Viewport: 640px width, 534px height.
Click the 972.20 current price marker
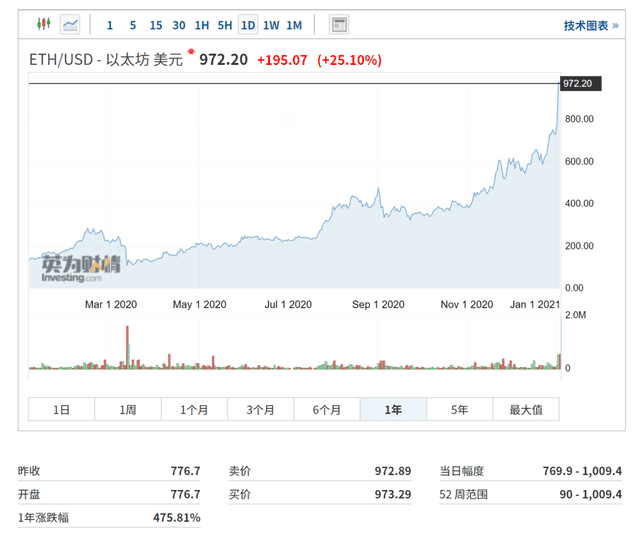[x=579, y=83]
